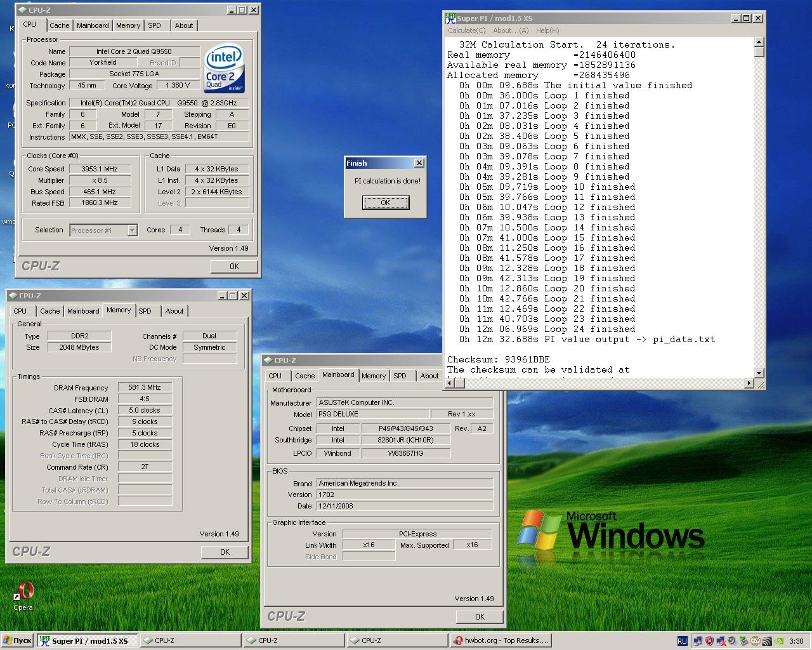Open SPD tab in top CPU-Z window
The image size is (812, 650).
coord(155,25)
